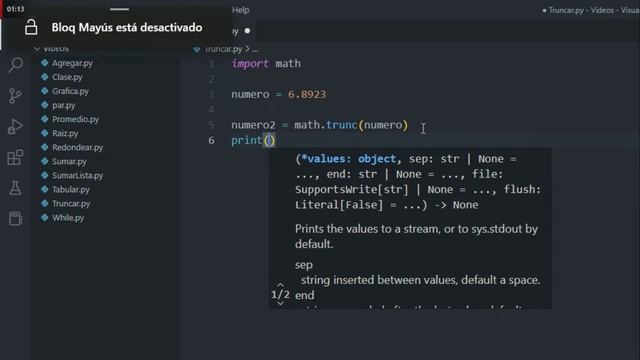The height and width of the screenshot is (360, 640).
Task: Open the Run and Debug view
Action: (16, 127)
